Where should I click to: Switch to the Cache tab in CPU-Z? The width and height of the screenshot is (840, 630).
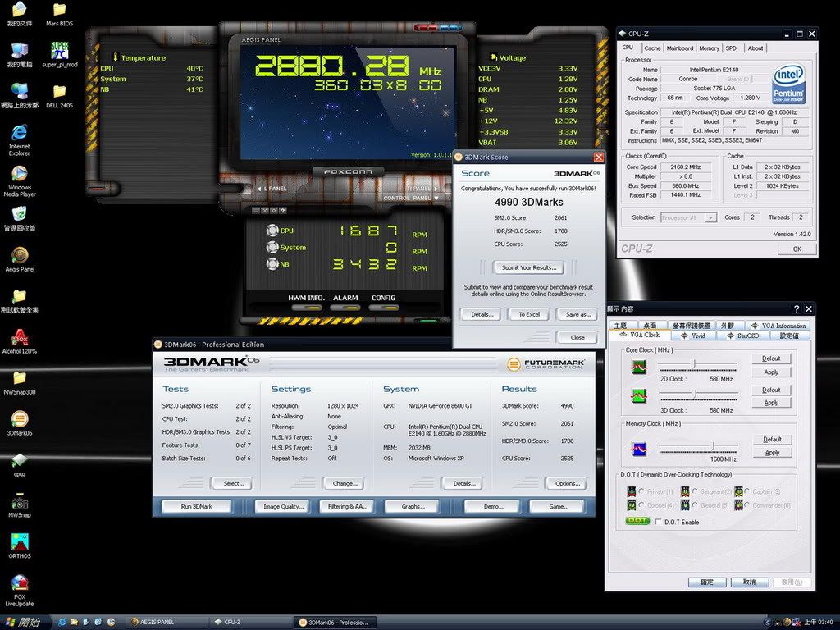point(652,48)
